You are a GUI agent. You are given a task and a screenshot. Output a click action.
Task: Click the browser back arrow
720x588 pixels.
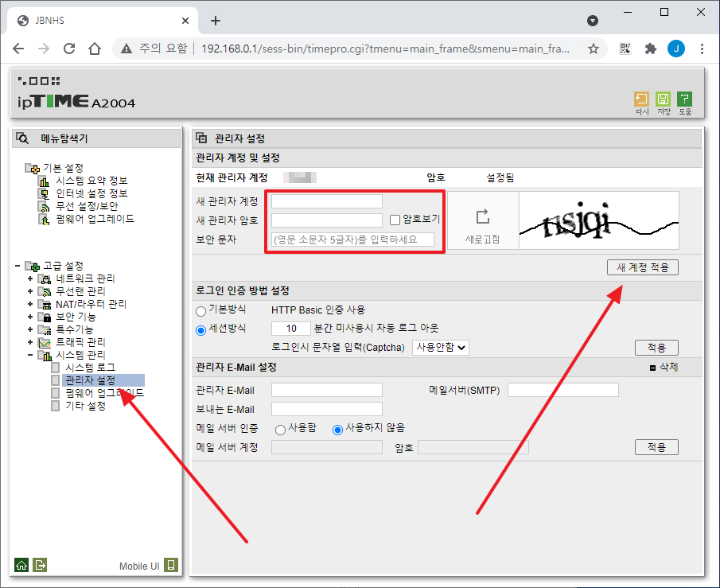pos(18,49)
